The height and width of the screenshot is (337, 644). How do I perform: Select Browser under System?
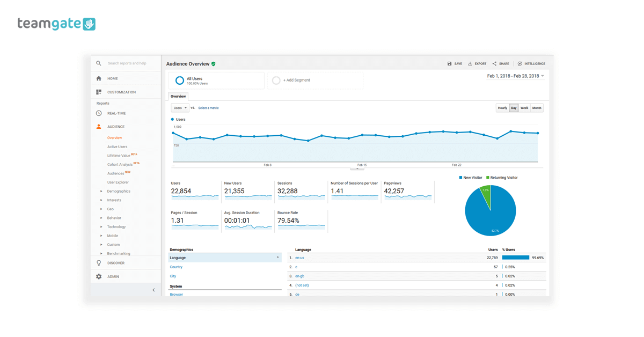click(176, 294)
